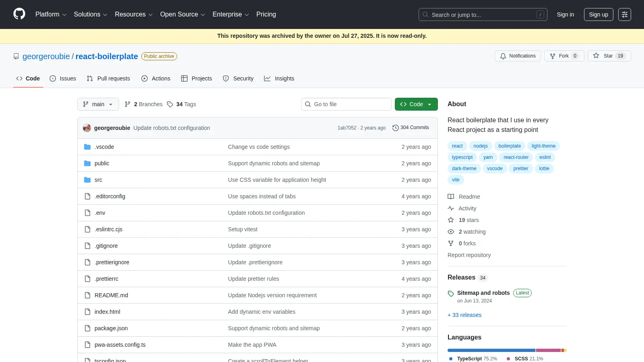Open the Insights tab

(x=279, y=78)
